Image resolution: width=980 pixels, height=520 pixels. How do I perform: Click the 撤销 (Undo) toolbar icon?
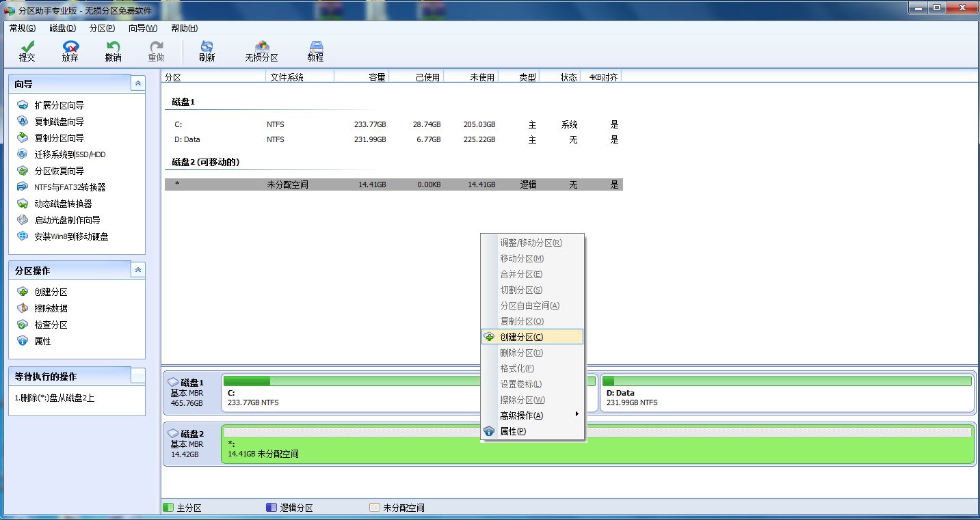point(113,51)
